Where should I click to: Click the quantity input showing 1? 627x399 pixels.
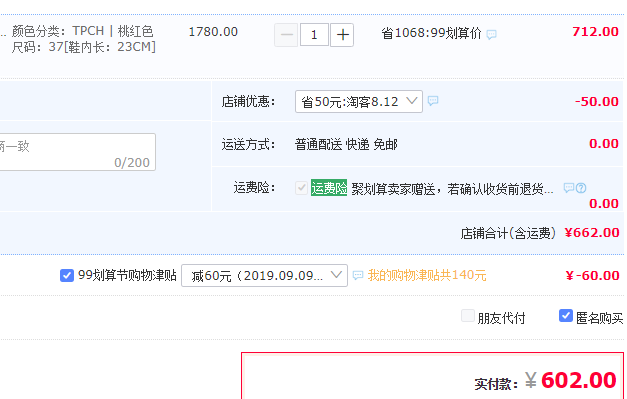[314, 35]
